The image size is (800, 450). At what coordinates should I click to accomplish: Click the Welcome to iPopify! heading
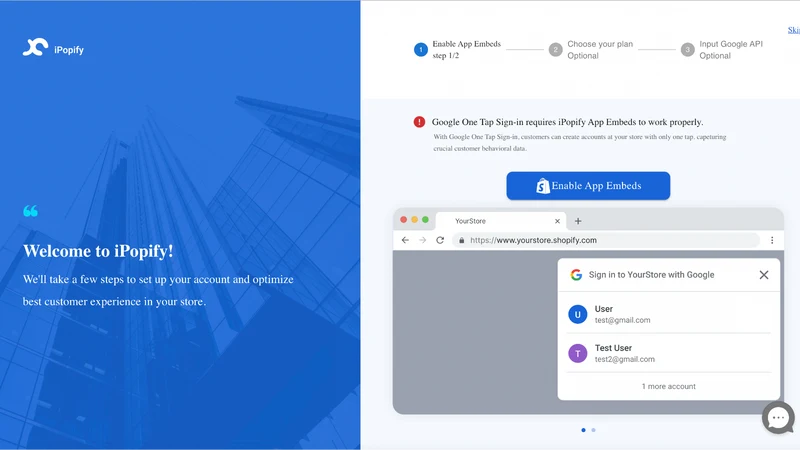point(98,251)
